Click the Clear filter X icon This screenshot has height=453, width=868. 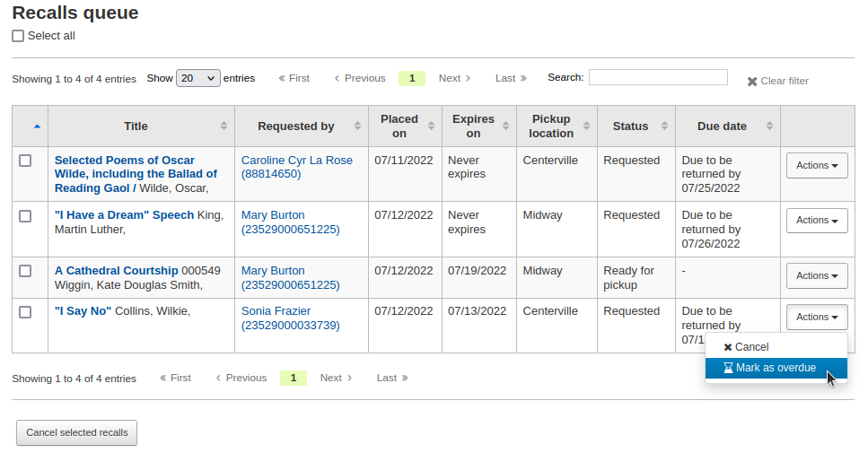752,82
